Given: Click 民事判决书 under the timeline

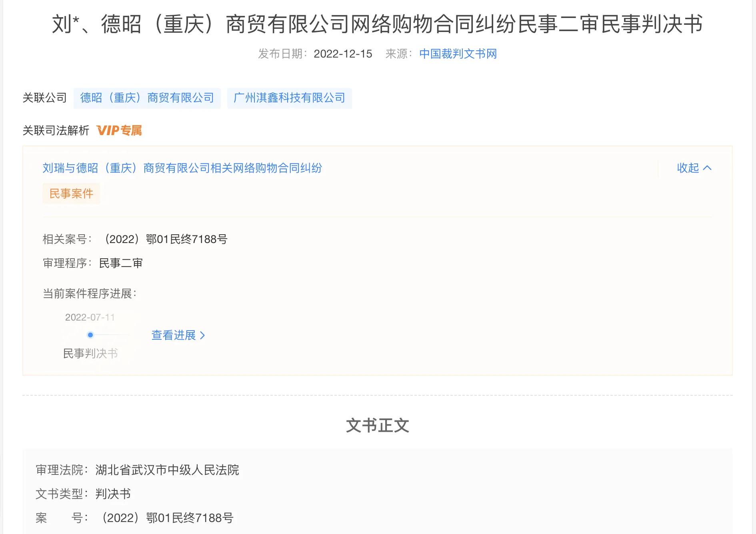Looking at the screenshot, I should click(x=90, y=353).
